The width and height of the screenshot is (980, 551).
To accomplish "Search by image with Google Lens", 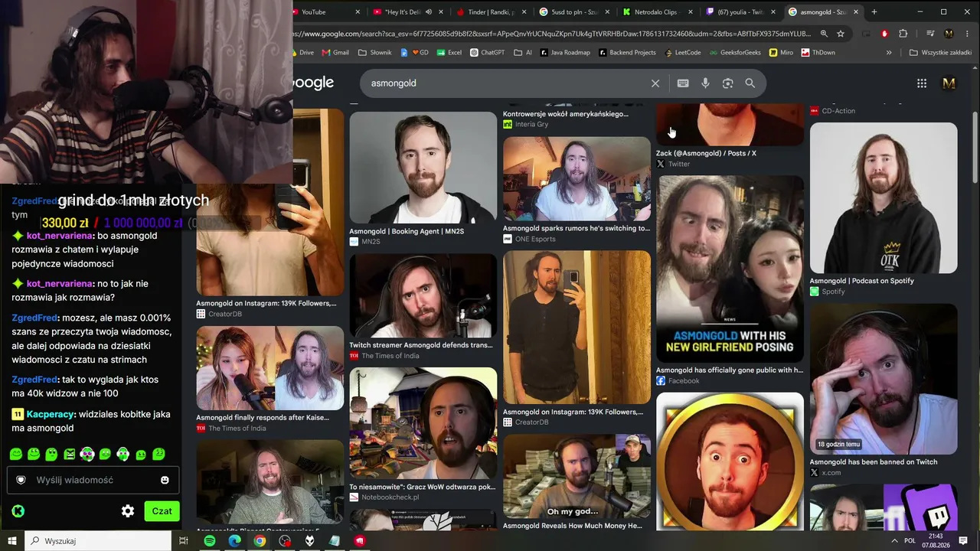I will tap(727, 83).
